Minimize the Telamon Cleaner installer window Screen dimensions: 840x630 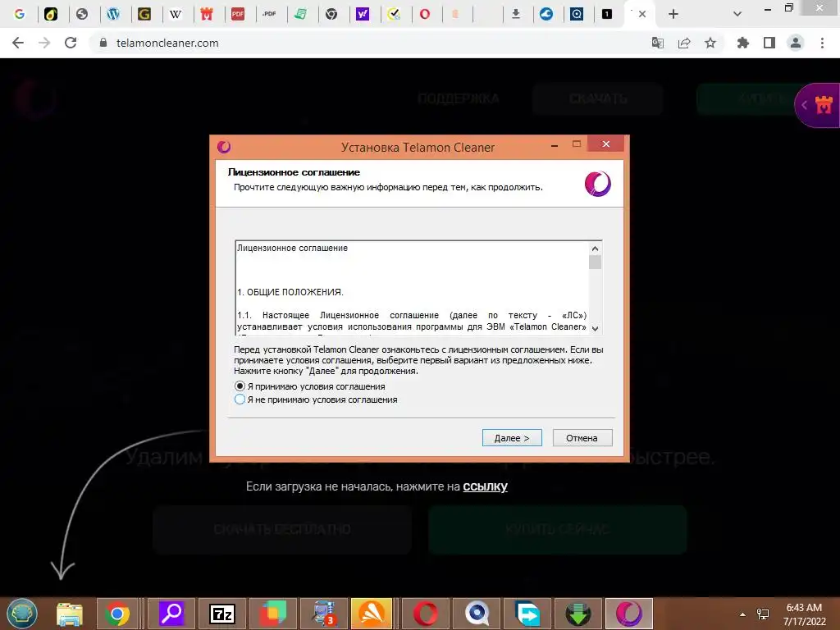[x=555, y=144]
